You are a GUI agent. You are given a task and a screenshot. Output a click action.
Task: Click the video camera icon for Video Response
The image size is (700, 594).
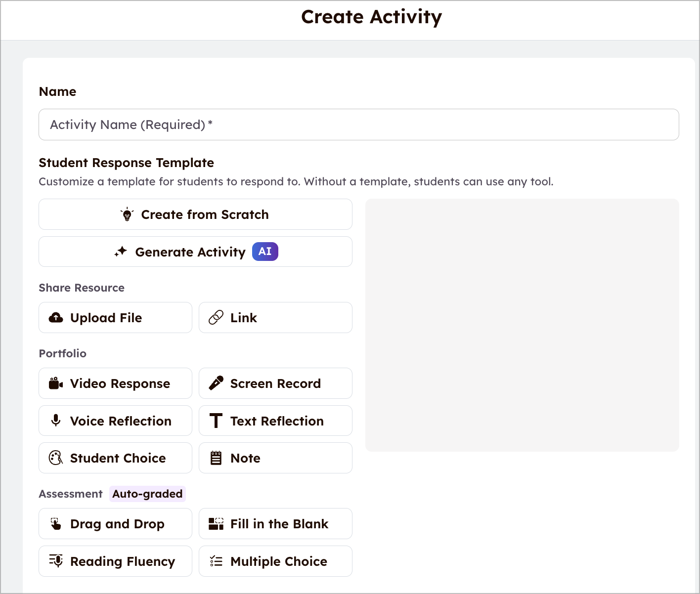[x=56, y=383]
